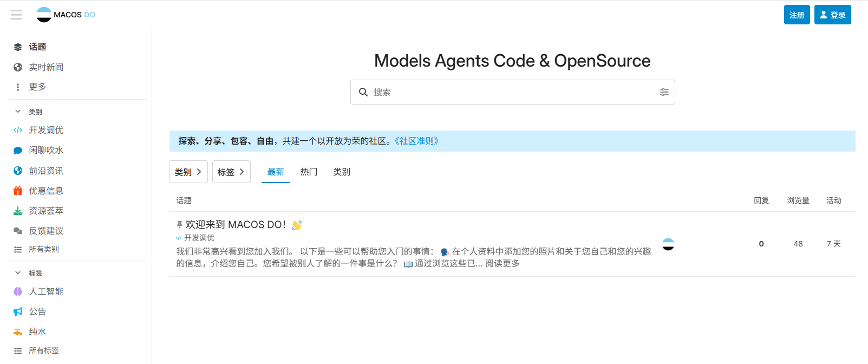The image size is (868, 364).
Task: Click 阅读更多 on the welcome topic
Action: coord(502,263)
